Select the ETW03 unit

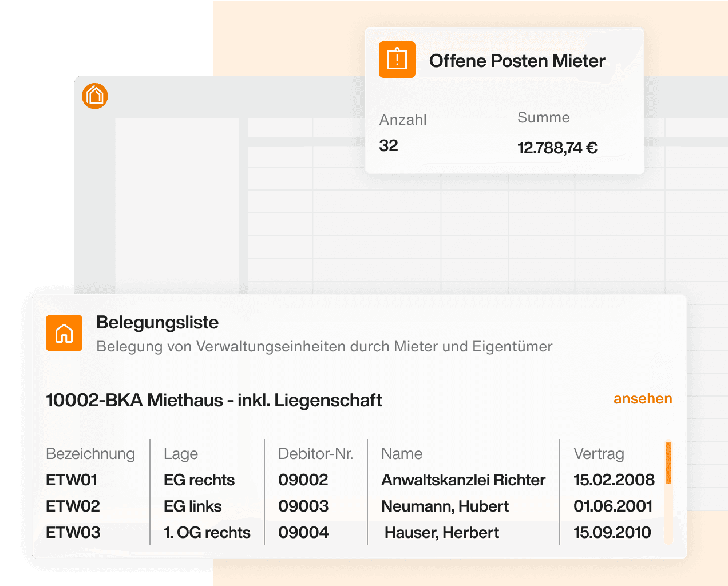(73, 533)
